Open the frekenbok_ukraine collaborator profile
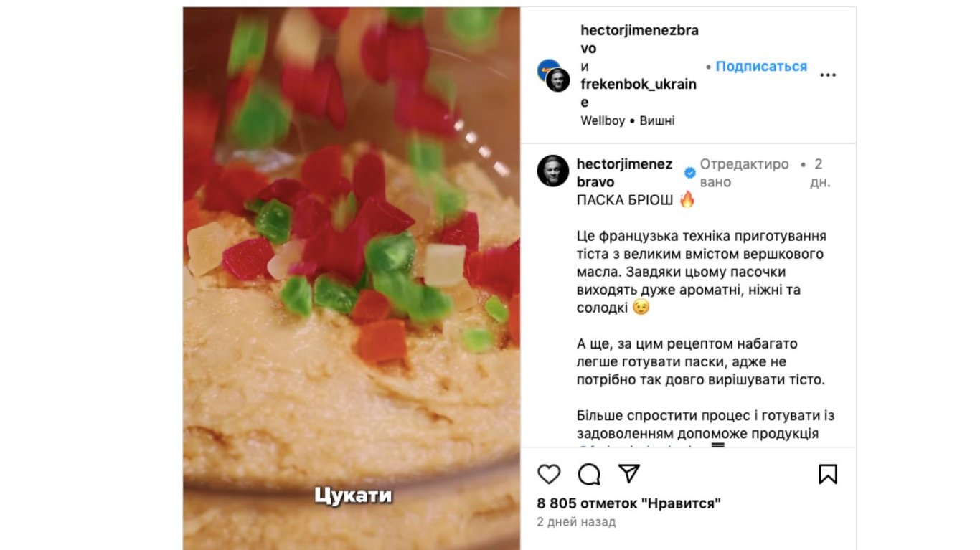Viewport: 980px width, 550px height. click(638, 93)
